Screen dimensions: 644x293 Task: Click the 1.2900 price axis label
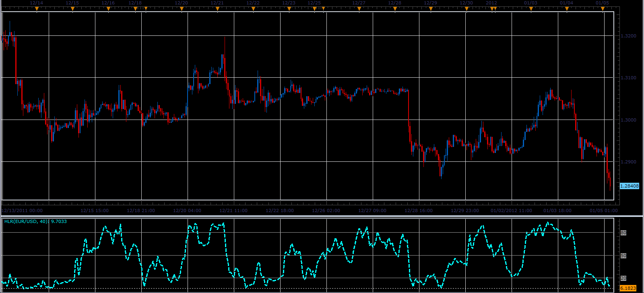(x=629, y=162)
